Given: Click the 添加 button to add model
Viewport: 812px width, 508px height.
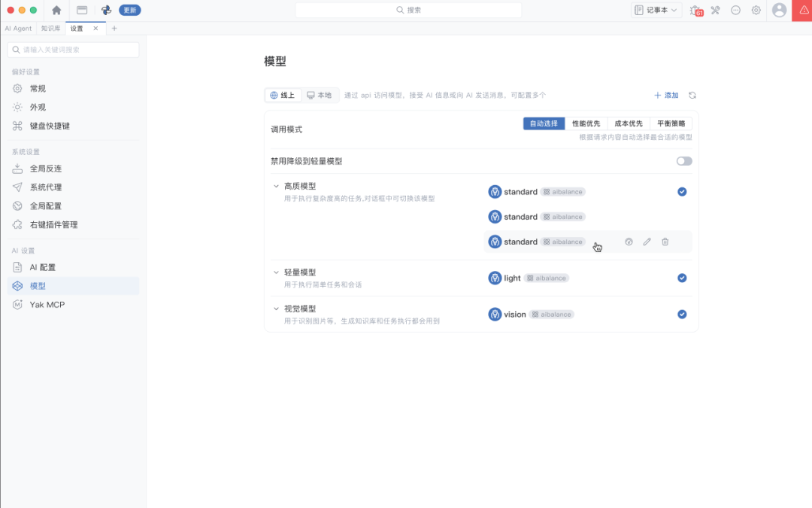Looking at the screenshot, I should (666, 96).
